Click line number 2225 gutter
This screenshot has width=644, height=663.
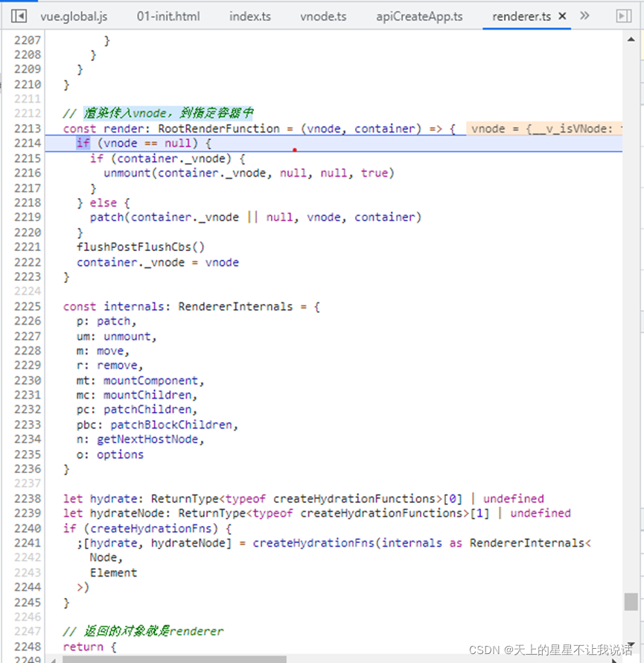coord(28,306)
